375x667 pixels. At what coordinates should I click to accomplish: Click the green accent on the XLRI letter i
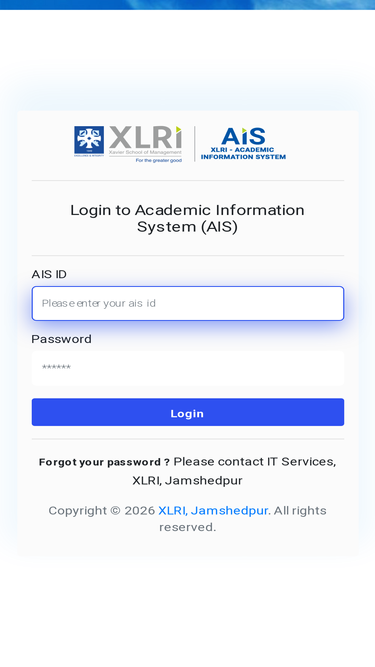point(179,129)
